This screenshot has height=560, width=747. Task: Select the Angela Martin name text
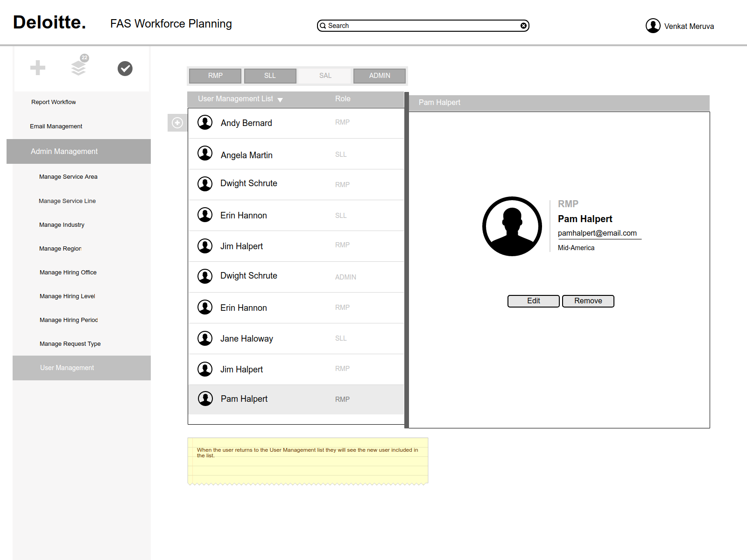247,155
